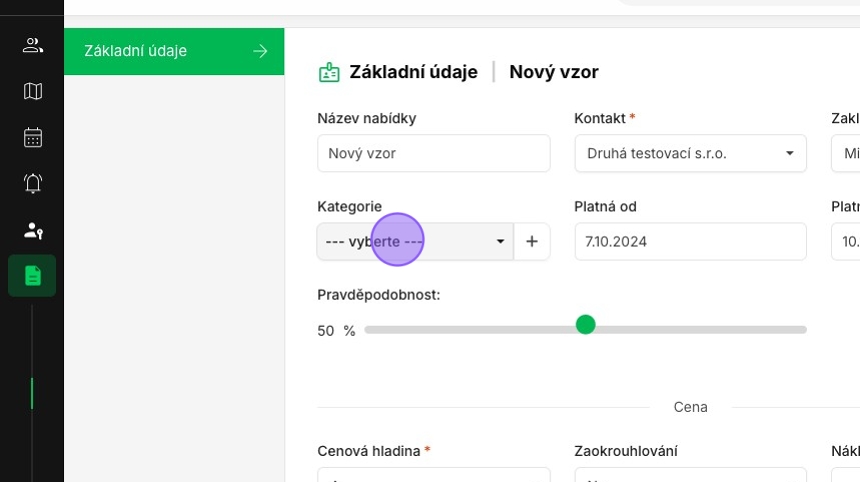Open the notification bell icon in sidebar
This screenshot has height=482, width=860.
click(33, 183)
